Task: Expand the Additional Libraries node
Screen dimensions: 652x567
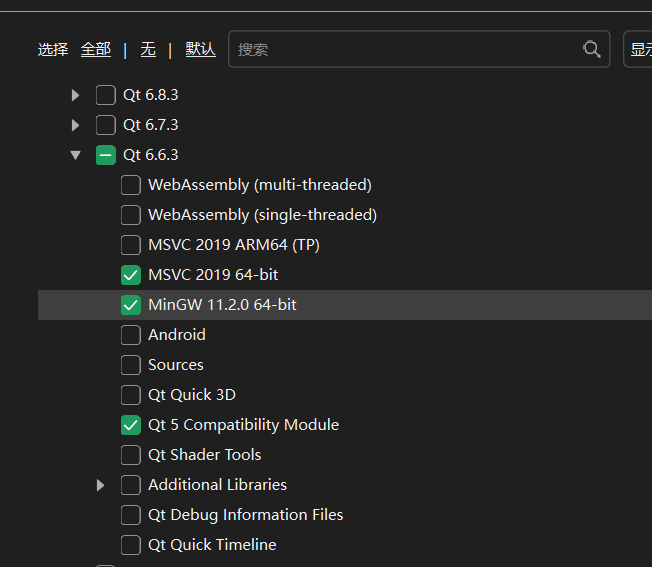Action: click(100, 485)
